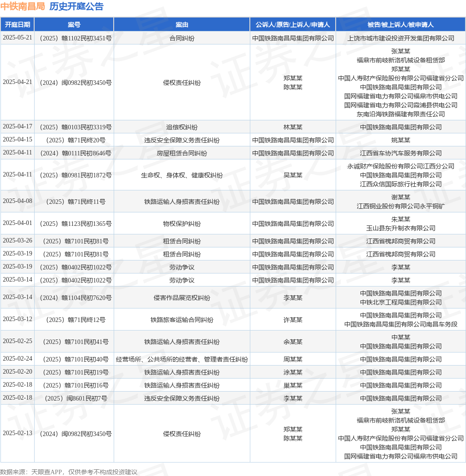Screen dimensions: 466x476
Task: Click plaintiff name 余某某
Action: click(x=293, y=342)
